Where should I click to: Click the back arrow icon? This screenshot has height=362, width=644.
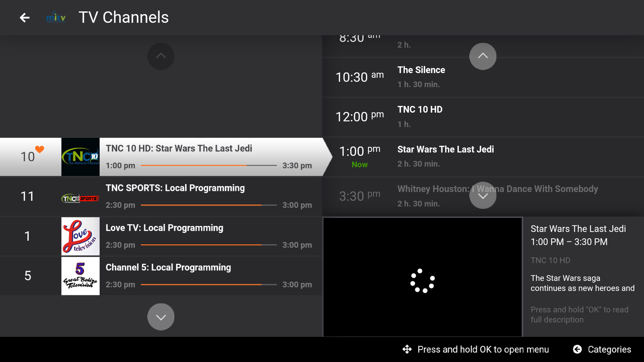24,17
